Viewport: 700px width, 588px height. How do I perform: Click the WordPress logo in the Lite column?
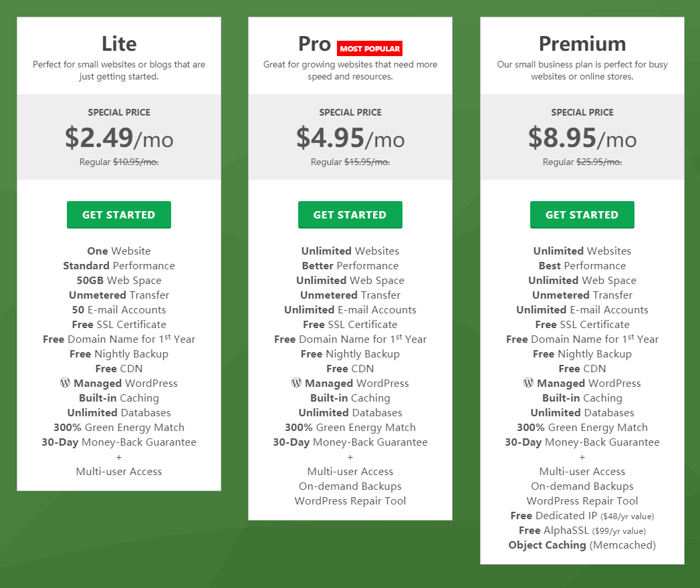[65, 383]
